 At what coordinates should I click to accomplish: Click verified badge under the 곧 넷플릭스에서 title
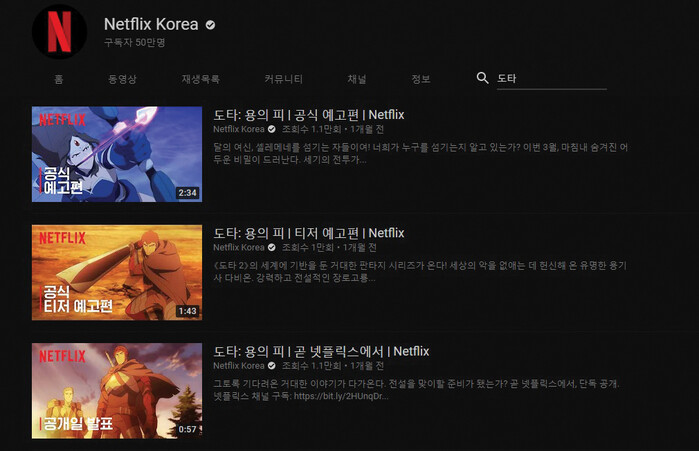coord(271,366)
